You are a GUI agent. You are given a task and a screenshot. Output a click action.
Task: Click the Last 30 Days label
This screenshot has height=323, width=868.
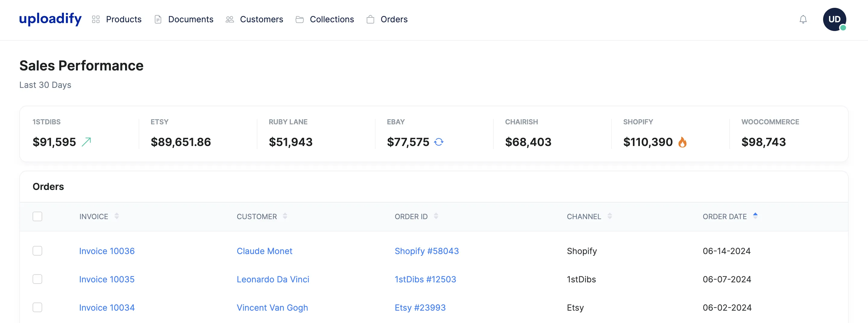coord(45,85)
